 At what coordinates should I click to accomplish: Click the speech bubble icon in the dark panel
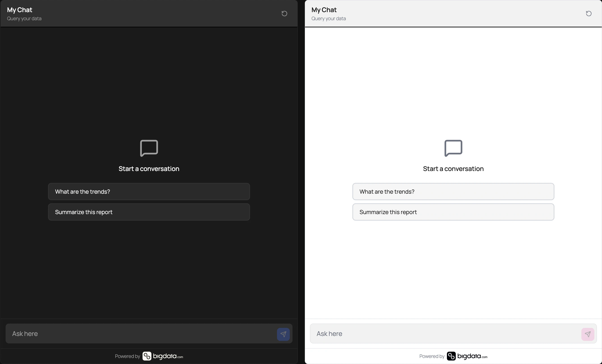(x=149, y=148)
